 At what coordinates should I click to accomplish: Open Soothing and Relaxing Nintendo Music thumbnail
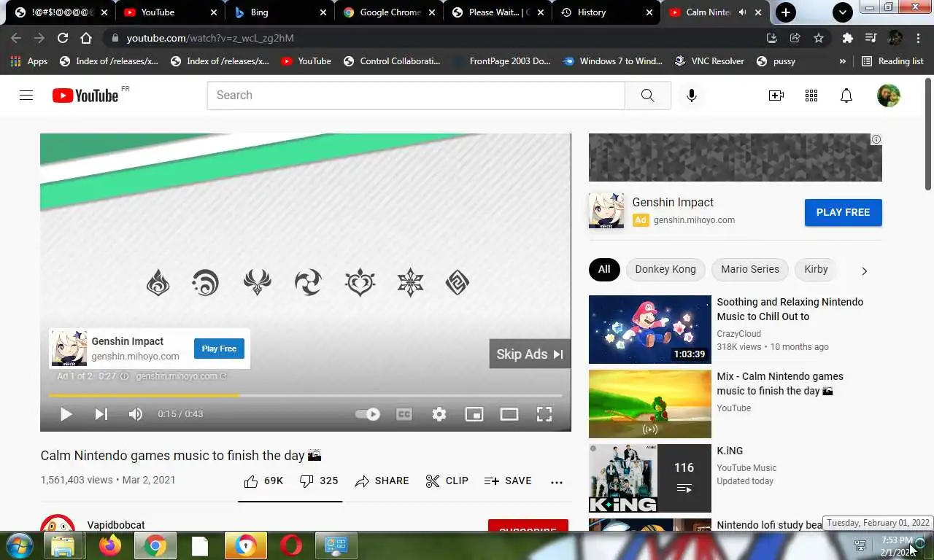click(x=650, y=330)
